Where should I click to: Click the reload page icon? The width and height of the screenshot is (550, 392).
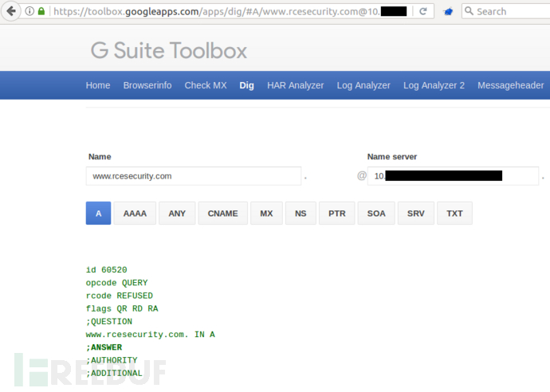click(423, 11)
